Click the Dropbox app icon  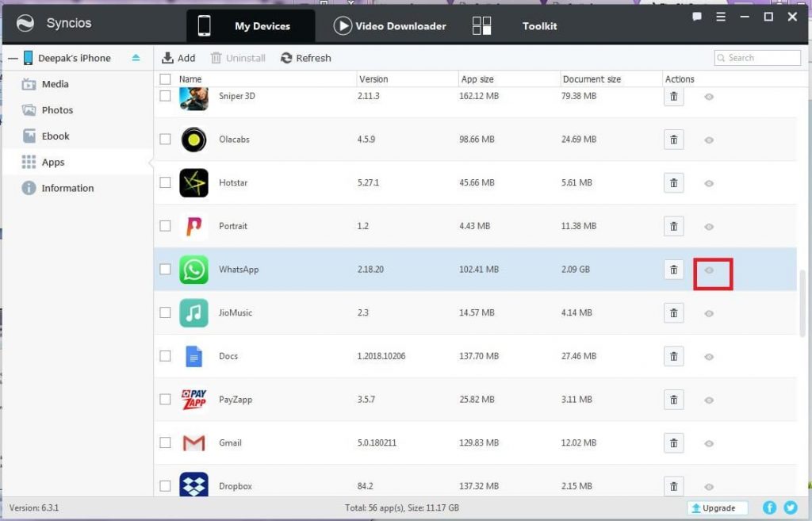click(193, 485)
